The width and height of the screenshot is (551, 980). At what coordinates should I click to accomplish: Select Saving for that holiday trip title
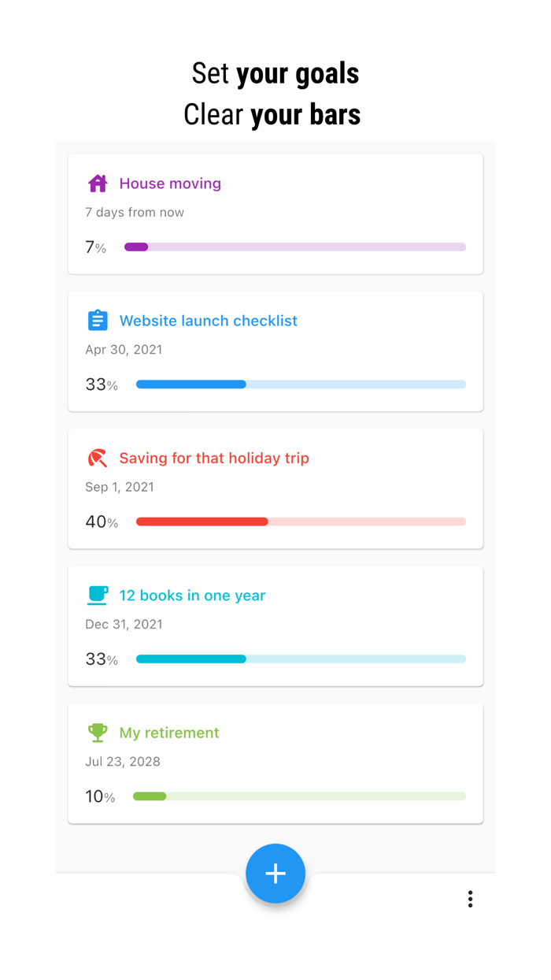click(214, 458)
